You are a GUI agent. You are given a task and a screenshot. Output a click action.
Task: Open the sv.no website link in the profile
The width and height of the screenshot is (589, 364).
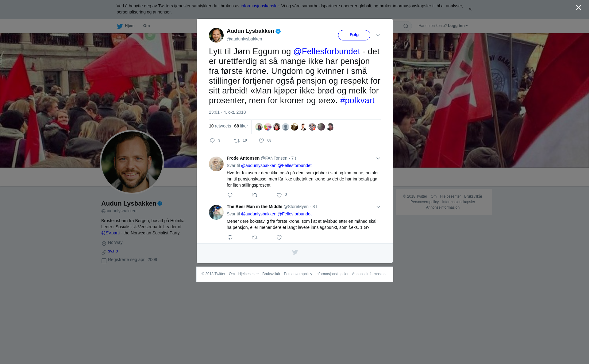point(113,251)
